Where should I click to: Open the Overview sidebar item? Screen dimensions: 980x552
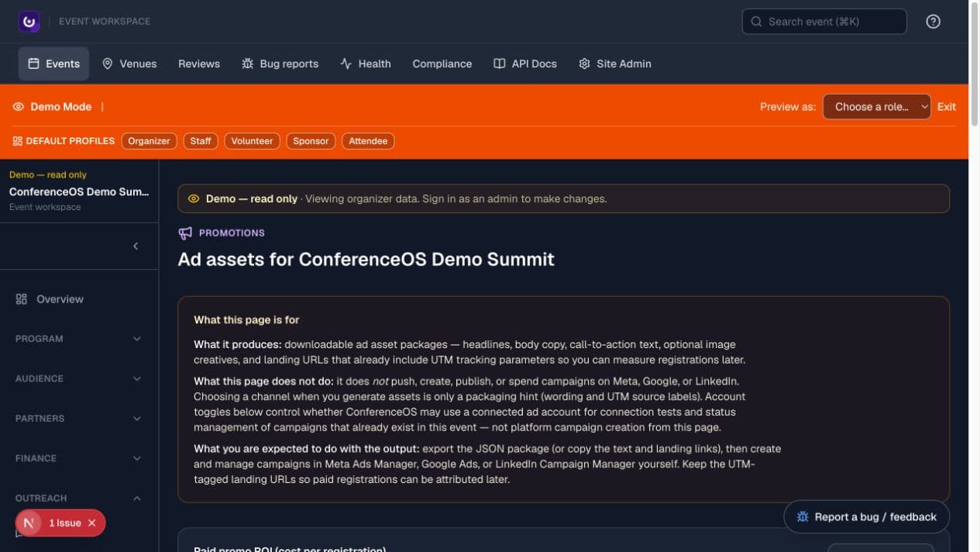(x=79, y=299)
